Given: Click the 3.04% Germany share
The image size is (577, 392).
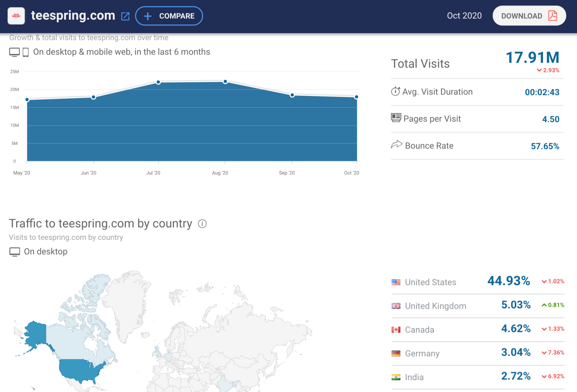Looking at the screenshot, I should [x=516, y=352].
